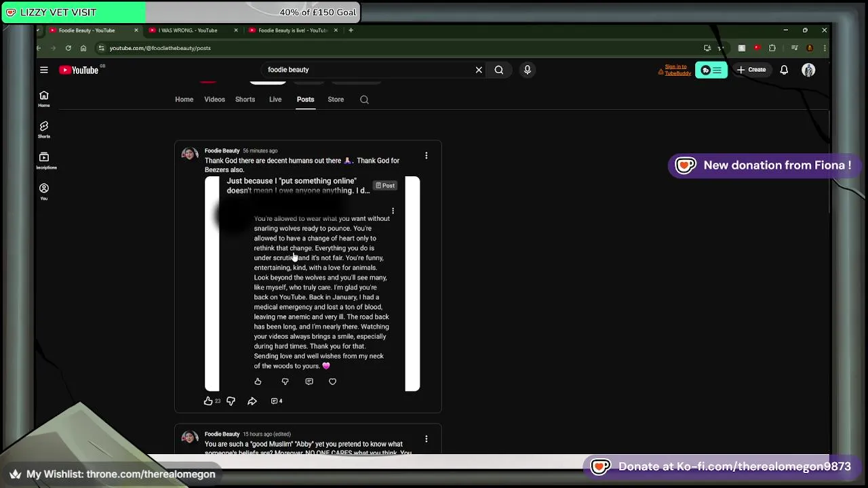Click thumbs-down inside the embedded comment image
868x488 pixels.
click(285, 382)
